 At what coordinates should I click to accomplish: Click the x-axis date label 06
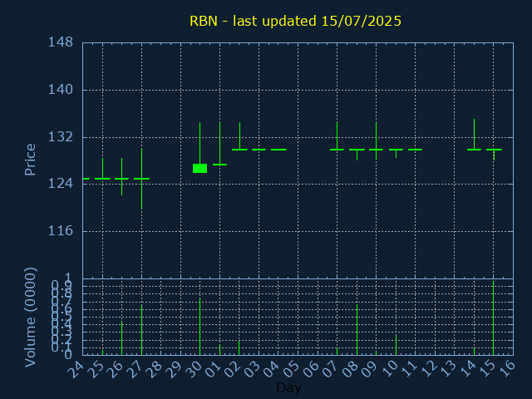(x=311, y=369)
